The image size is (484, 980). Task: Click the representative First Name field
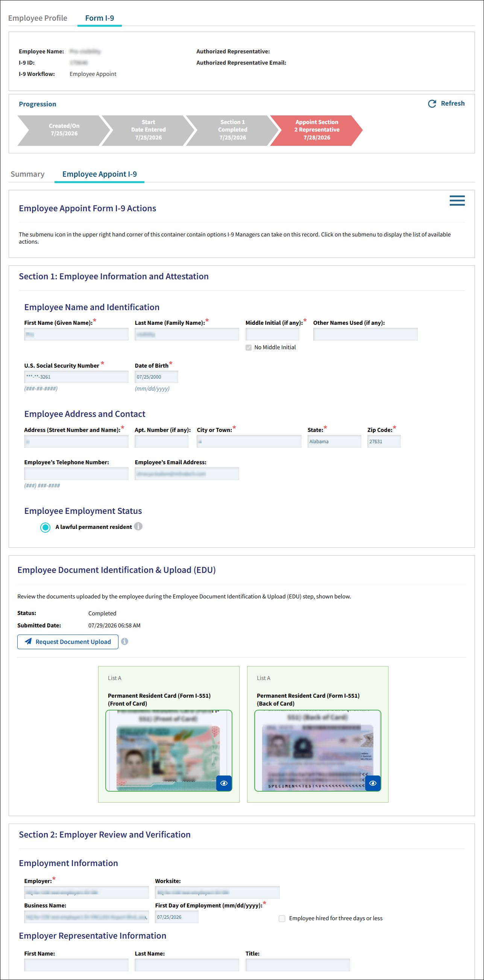click(76, 965)
